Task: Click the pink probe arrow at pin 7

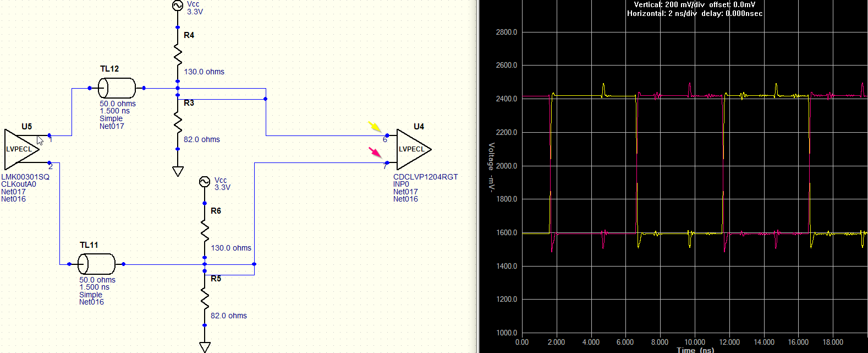Action: click(375, 151)
